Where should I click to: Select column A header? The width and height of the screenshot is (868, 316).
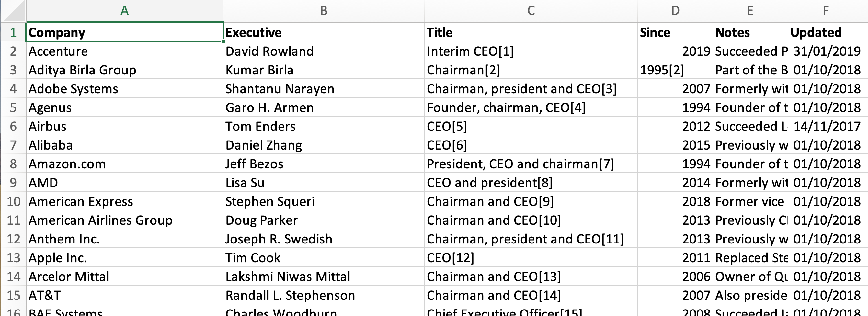(x=124, y=11)
